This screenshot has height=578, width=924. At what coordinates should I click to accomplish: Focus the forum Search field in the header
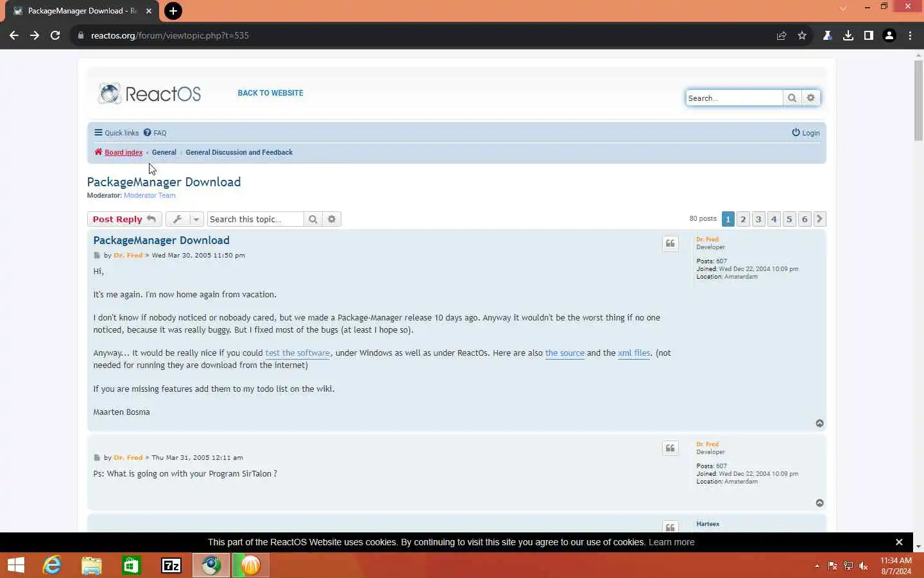(734, 98)
